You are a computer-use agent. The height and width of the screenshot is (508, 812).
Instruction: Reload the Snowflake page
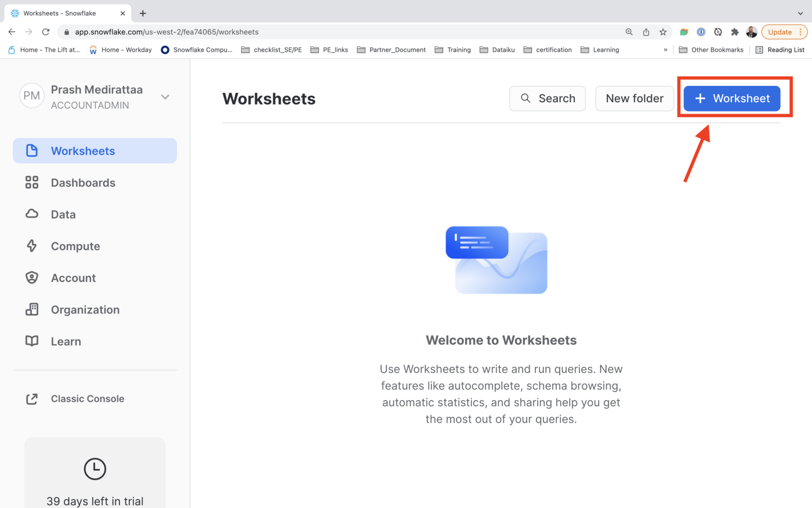pyautogui.click(x=46, y=32)
